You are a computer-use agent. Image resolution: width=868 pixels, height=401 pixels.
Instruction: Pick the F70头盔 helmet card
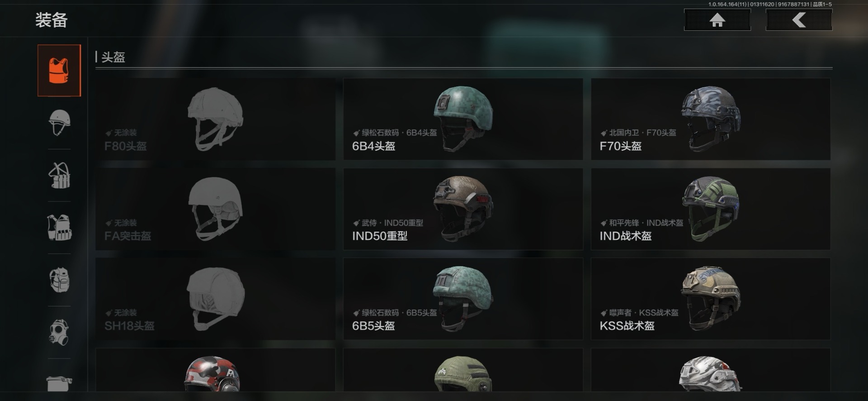711,119
